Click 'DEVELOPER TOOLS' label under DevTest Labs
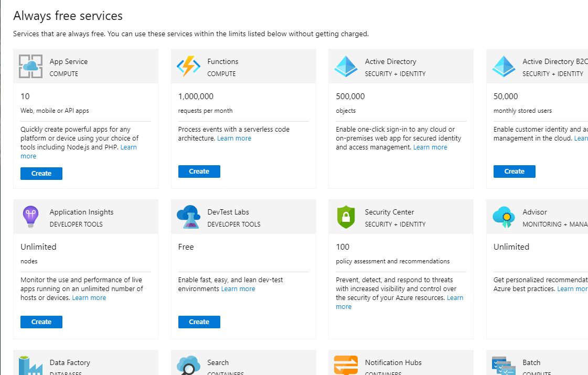This screenshot has height=375, width=588. [x=234, y=224]
